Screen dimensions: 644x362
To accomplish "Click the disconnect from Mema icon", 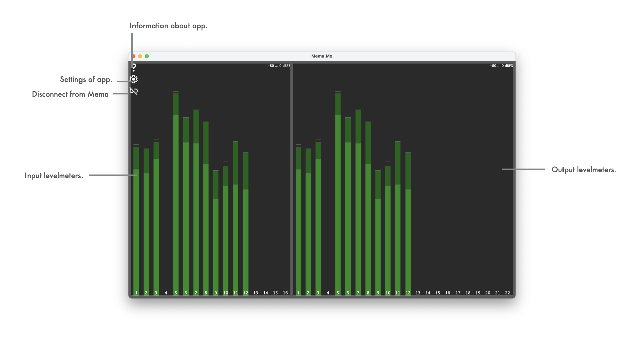I will (x=134, y=91).
